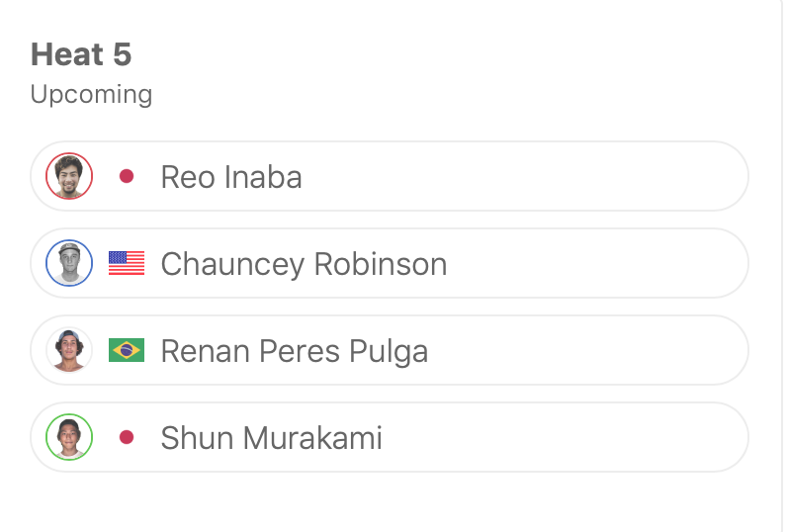This screenshot has height=532, width=787.
Task: Open Shun Murakami's name link
Action: [271, 437]
